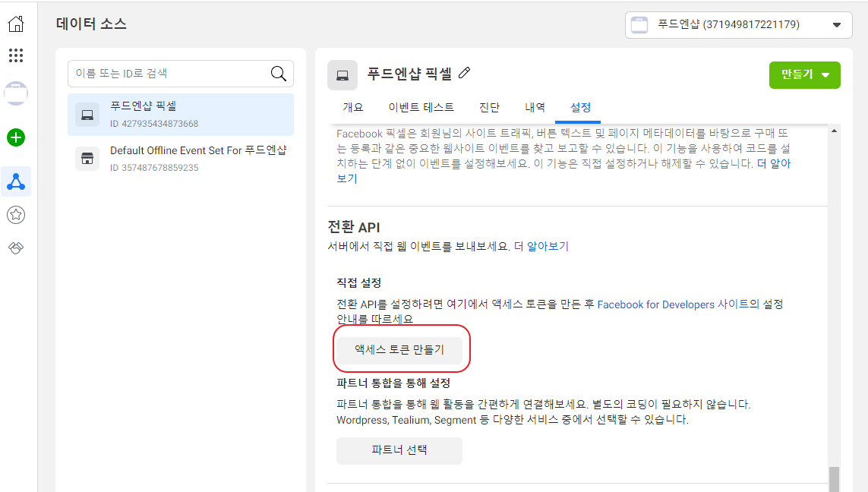Click the settings panel scrollbar thumb
Image resolution: width=868 pixels, height=492 pixels.
point(834,479)
